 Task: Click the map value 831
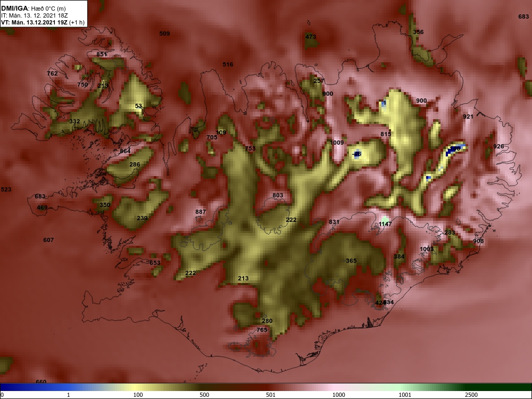[334, 222]
